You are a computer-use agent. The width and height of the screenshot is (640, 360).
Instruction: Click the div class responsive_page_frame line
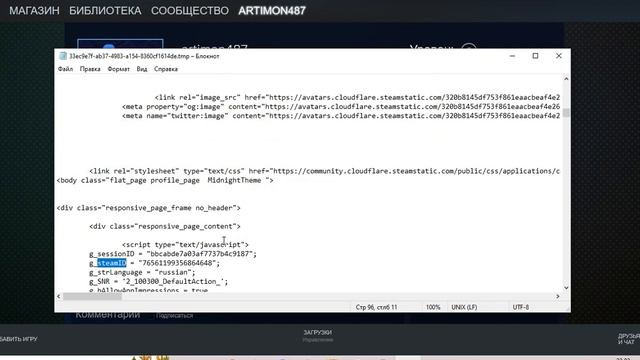click(149, 208)
